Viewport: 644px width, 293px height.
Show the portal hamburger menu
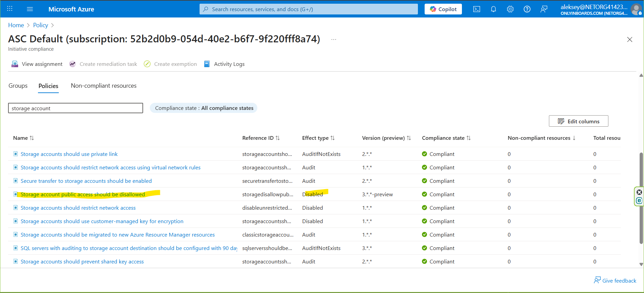[30, 9]
